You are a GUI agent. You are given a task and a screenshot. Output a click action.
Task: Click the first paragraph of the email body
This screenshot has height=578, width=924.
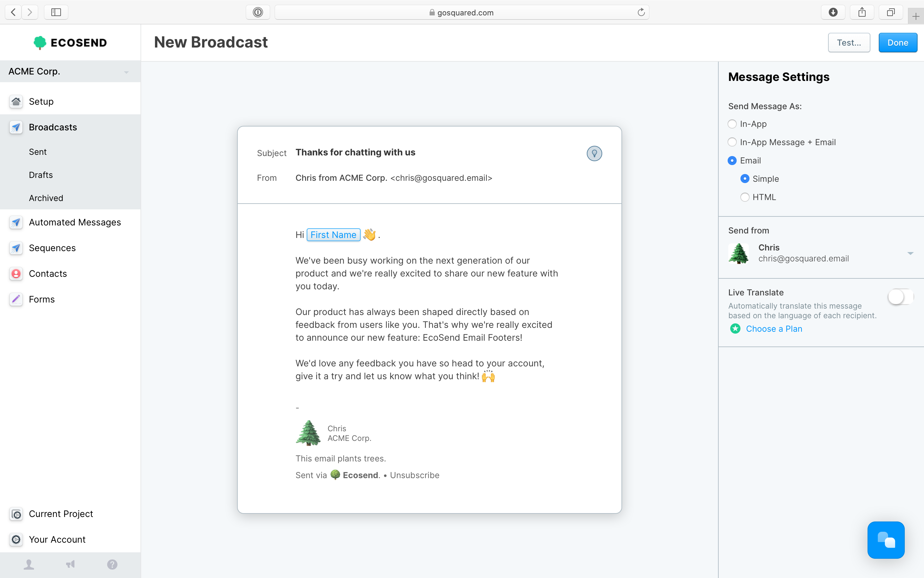(x=427, y=273)
